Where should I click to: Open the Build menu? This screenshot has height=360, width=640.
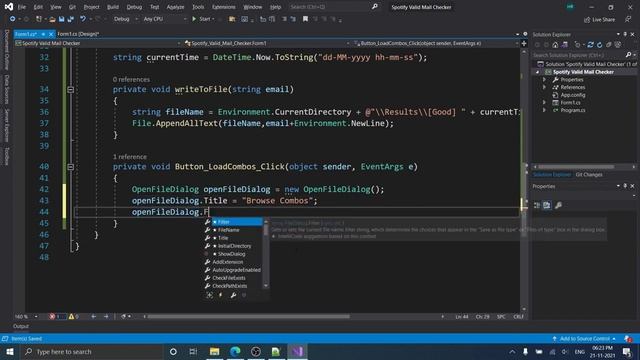[113, 7]
